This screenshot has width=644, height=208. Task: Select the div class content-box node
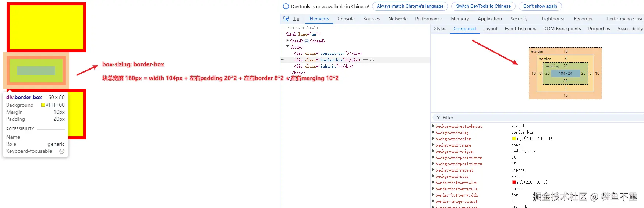pos(328,53)
